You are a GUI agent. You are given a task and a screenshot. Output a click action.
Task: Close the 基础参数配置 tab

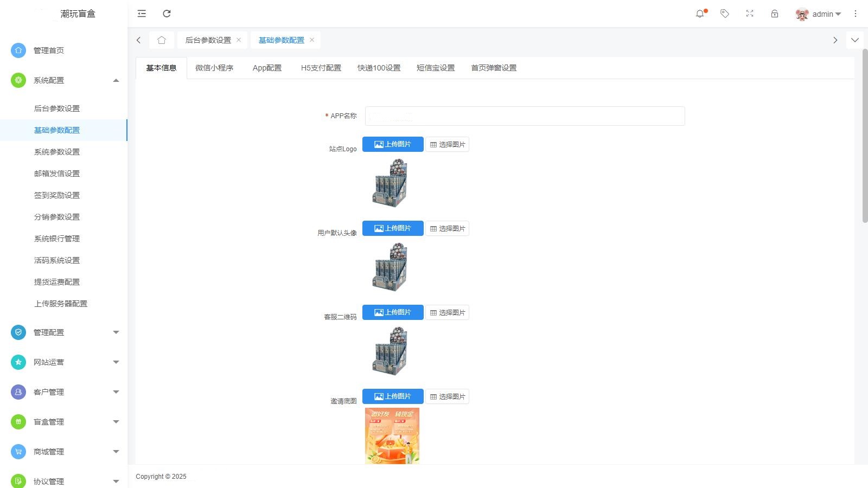[x=312, y=40]
